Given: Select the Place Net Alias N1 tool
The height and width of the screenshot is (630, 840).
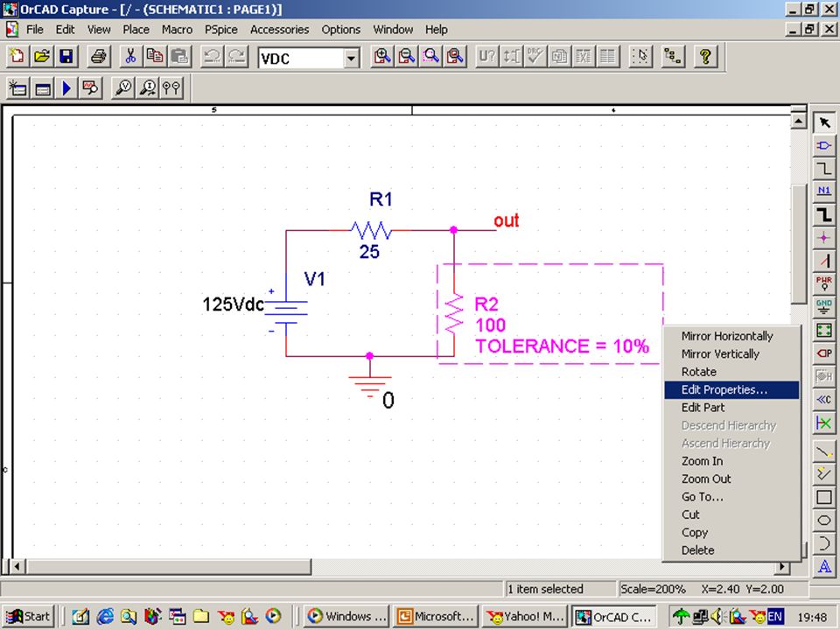Looking at the screenshot, I should point(824,192).
